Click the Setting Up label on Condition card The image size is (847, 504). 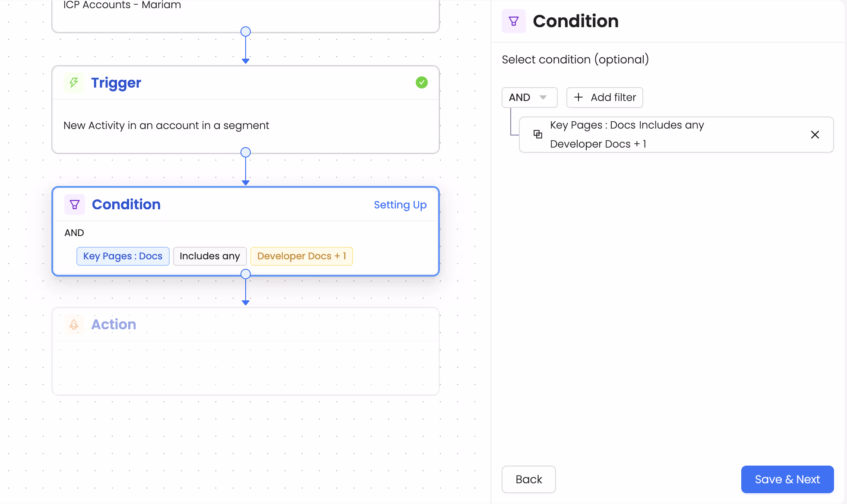click(x=400, y=205)
